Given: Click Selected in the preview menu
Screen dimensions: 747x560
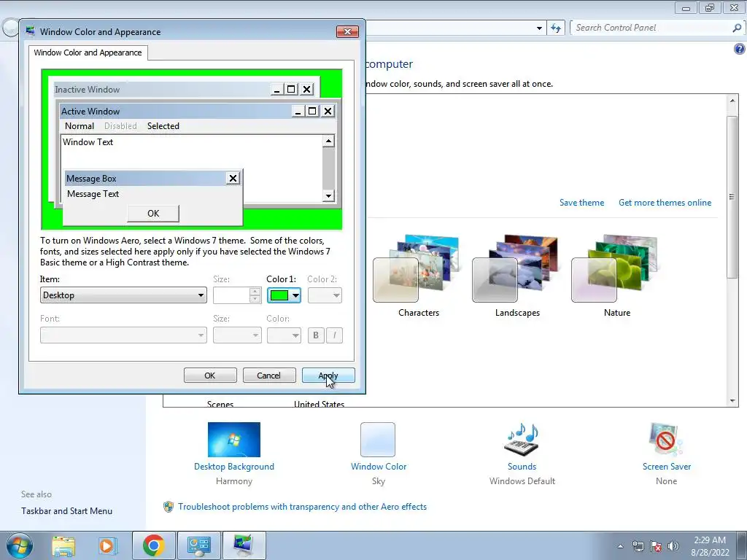Looking at the screenshot, I should [x=163, y=125].
